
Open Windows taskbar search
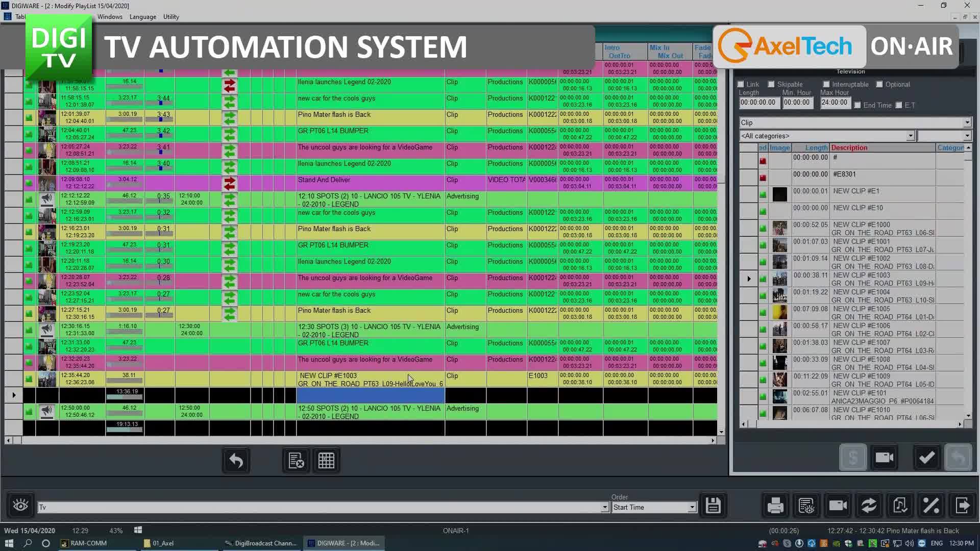click(28, 543)
